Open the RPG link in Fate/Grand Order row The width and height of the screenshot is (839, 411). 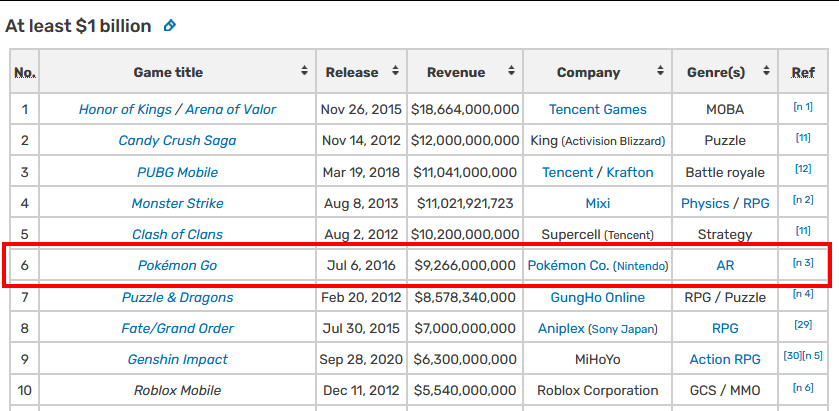pyautogui.click(x=725, y=329)
